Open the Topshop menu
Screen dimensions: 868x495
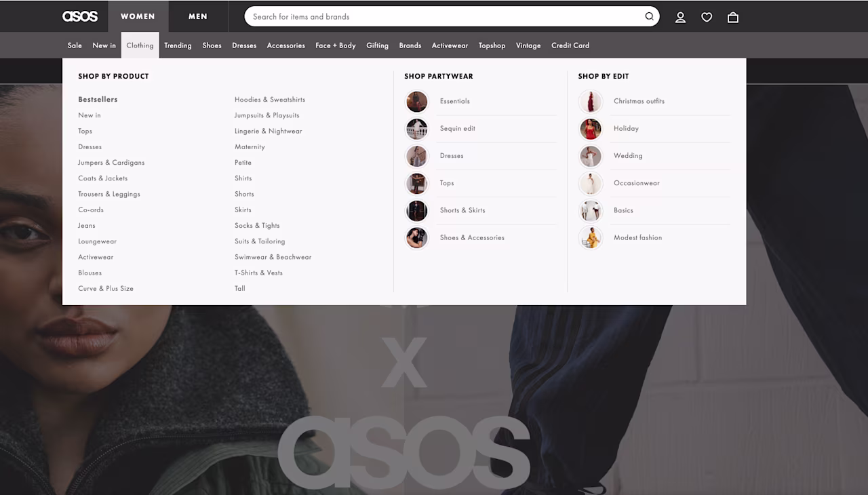[492, 45]
